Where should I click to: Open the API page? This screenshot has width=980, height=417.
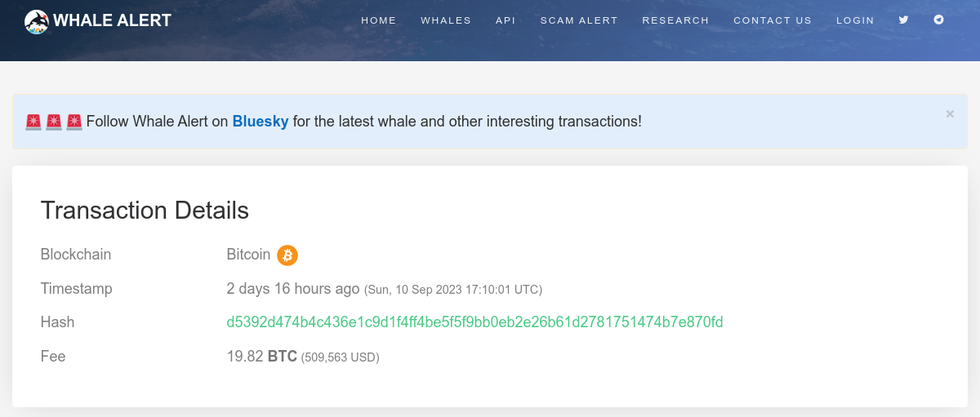click(506, 20)
